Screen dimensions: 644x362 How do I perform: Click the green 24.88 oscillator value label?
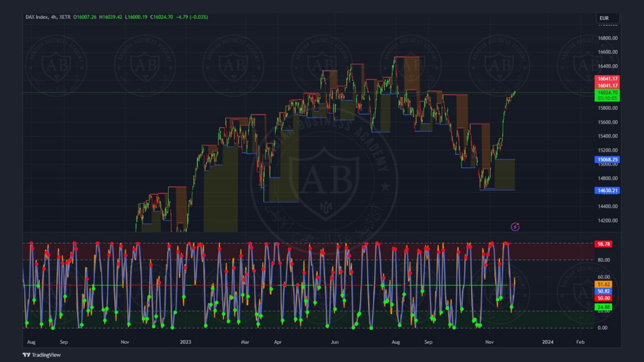603,307
